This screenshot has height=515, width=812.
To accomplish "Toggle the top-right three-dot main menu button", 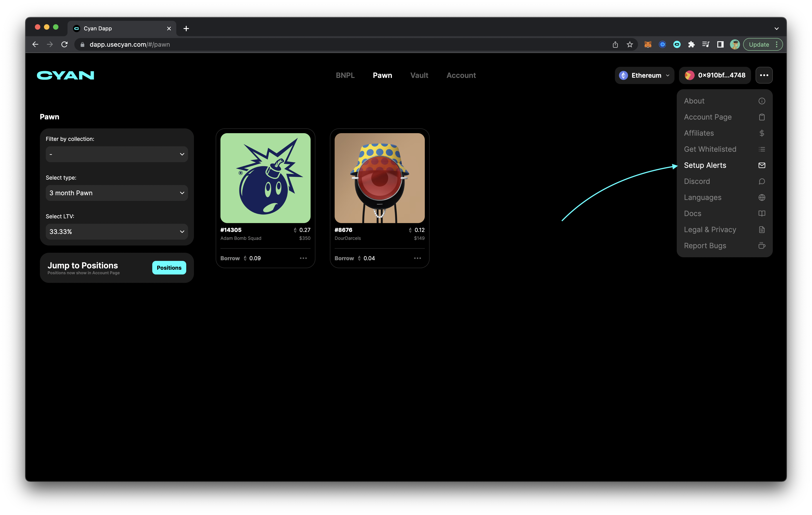I will point(764,75).
